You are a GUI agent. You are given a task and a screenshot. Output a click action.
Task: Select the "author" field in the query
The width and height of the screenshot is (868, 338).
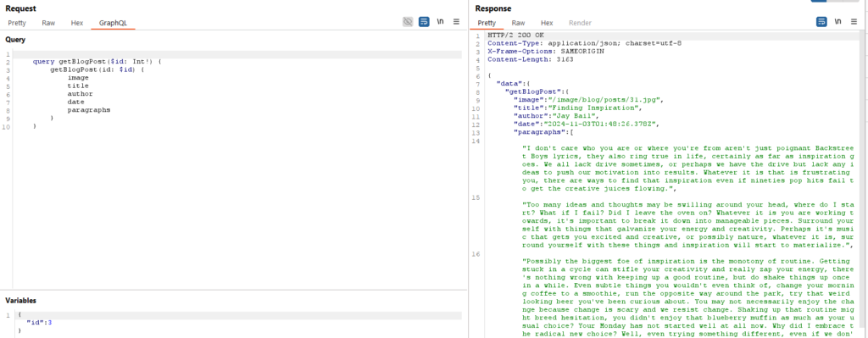pos(80,94)
